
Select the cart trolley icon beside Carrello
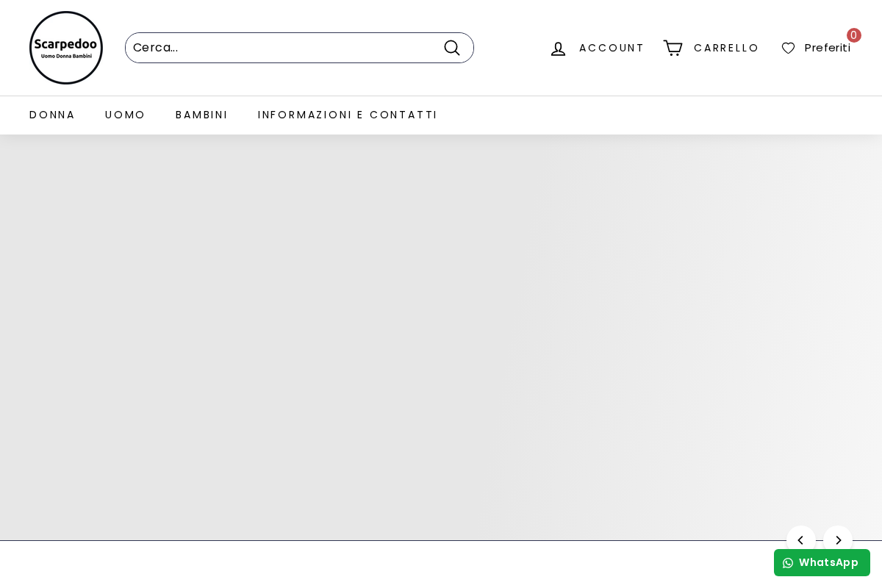(x=673, y=47)
